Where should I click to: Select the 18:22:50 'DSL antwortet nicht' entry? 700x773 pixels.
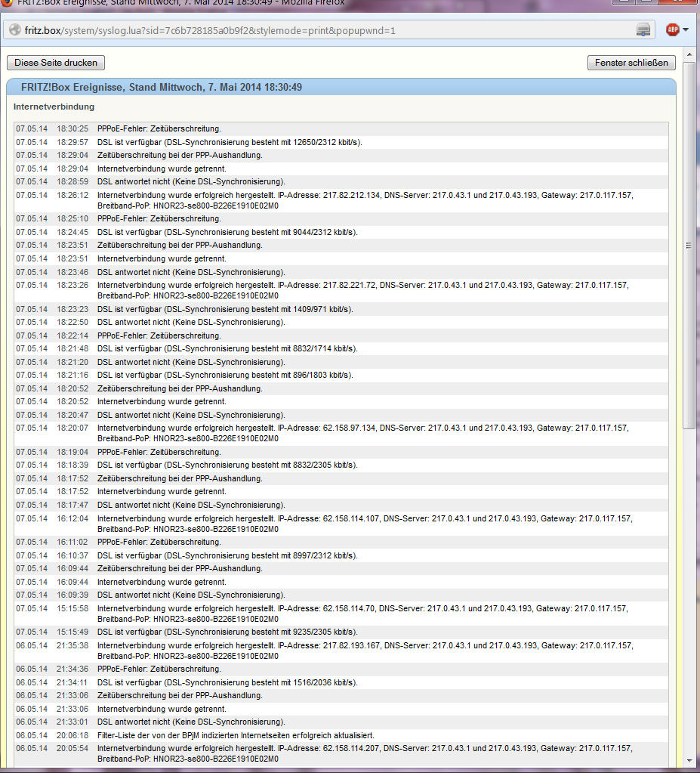click(341, 322)
